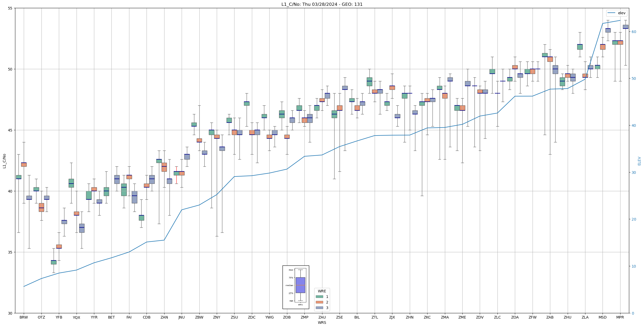644x327 pixels.
Task: Click the WRS x-axis title
Action: [322, 323]
